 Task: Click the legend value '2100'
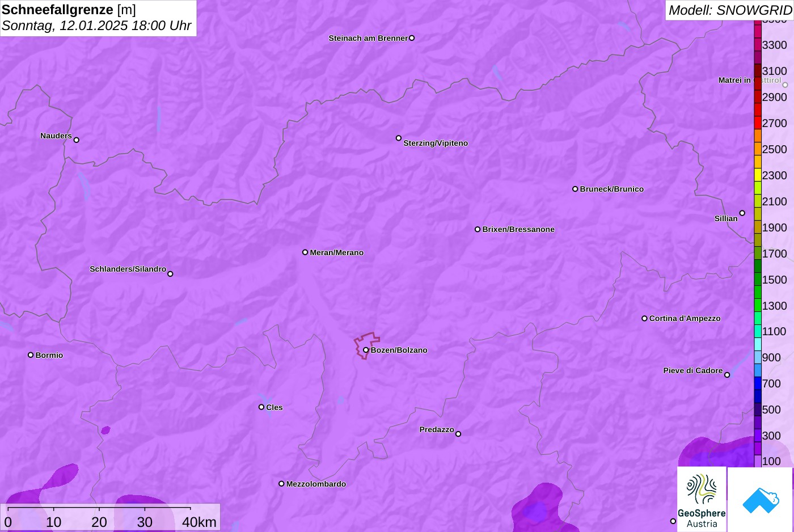click(x=774, y=201)
